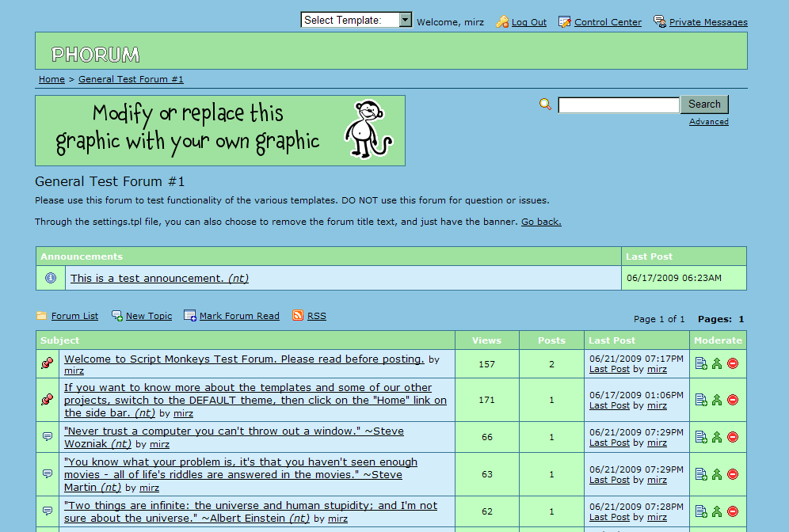Click author mirz after Steve Wozniak topic title
Image resolution: width=789 pixels, height=532 pixels.
pyautogui.click(x=159, y=444)
